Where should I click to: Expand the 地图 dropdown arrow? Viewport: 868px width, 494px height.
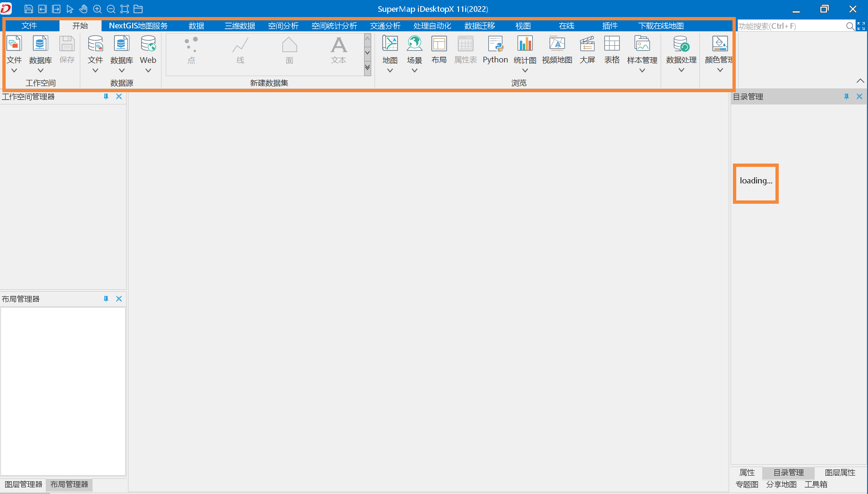tap(390, 70)
